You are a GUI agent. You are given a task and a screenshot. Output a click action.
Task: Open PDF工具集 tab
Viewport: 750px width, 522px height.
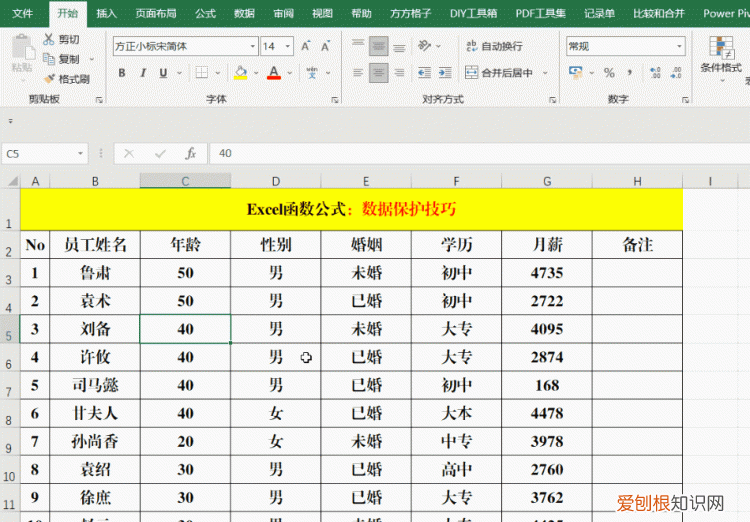coord(540,13)
